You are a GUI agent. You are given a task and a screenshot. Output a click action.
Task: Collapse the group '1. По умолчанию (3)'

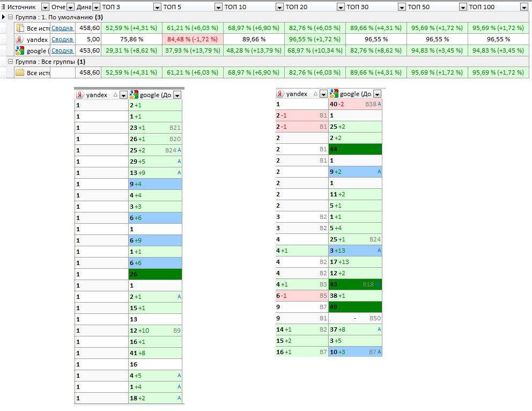(x=10, y=17)
